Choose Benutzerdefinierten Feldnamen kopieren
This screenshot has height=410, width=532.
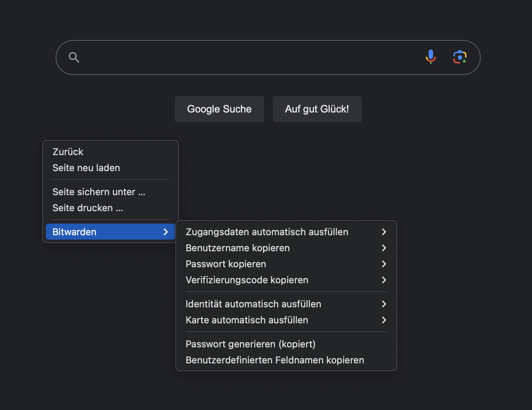(286, 360)
